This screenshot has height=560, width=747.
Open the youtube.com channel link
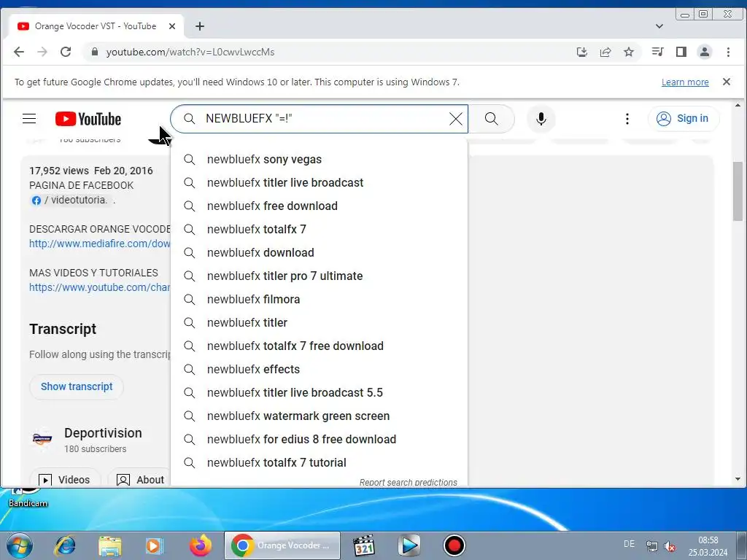pyautogui.click(x=99, y=287)
